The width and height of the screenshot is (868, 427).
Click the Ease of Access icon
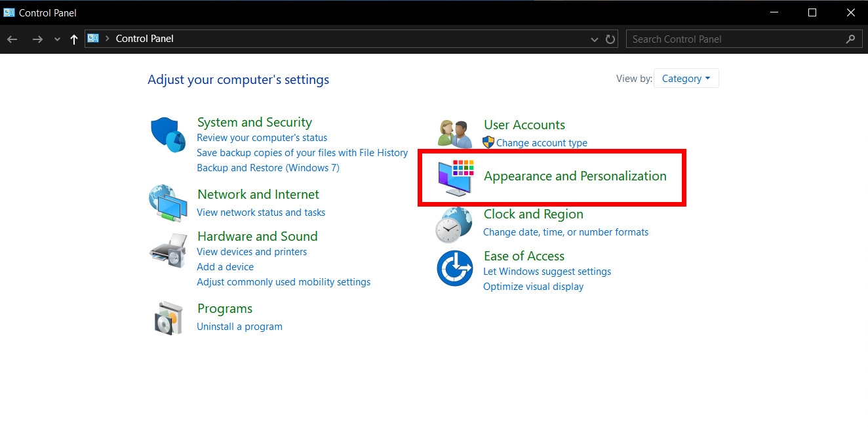[x=455, y=268]
